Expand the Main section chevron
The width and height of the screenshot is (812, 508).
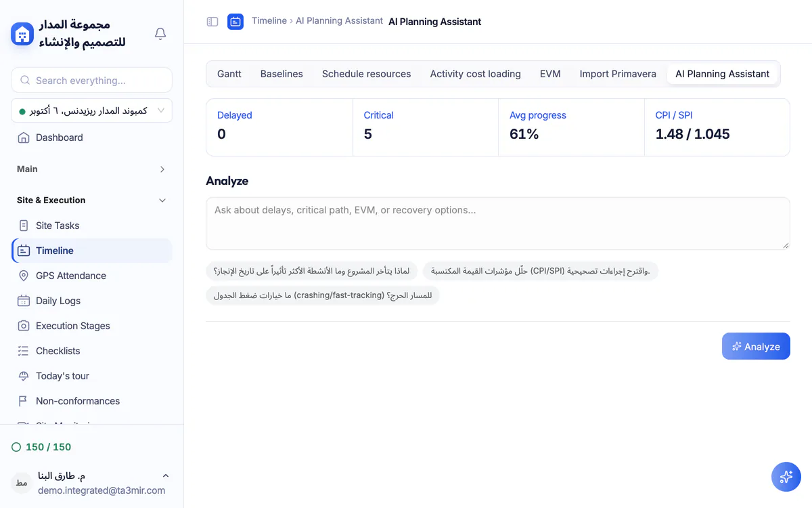click(x=162, y=169)
